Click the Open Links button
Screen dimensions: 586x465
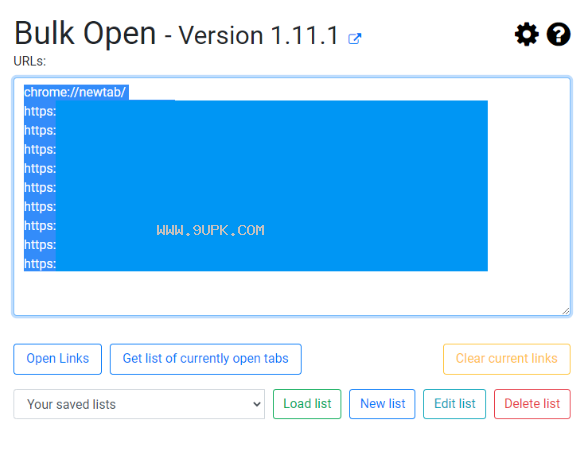(58, 359)
